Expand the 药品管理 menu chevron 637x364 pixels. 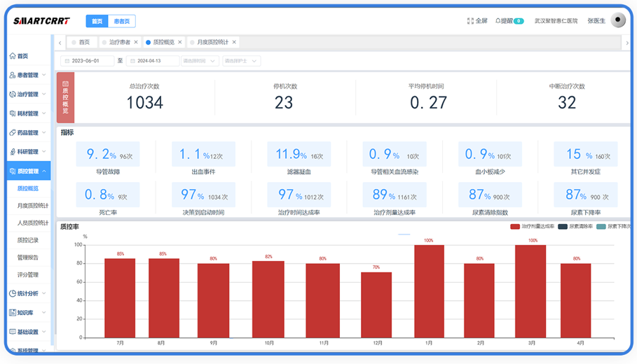[44, 133]
